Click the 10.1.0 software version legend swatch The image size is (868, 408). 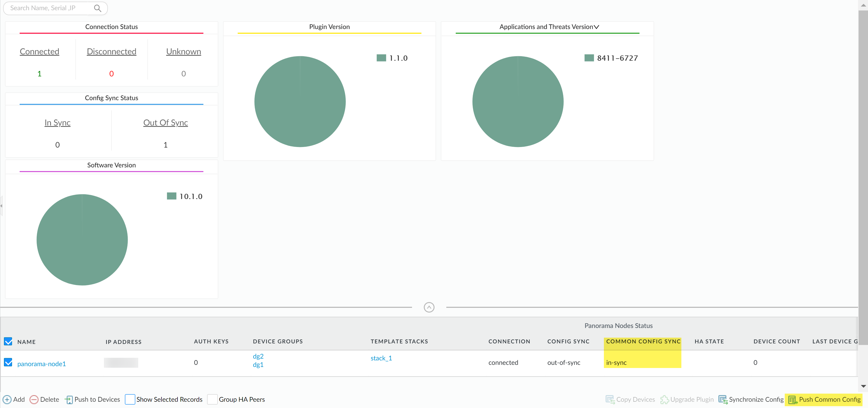coord(171,196)
